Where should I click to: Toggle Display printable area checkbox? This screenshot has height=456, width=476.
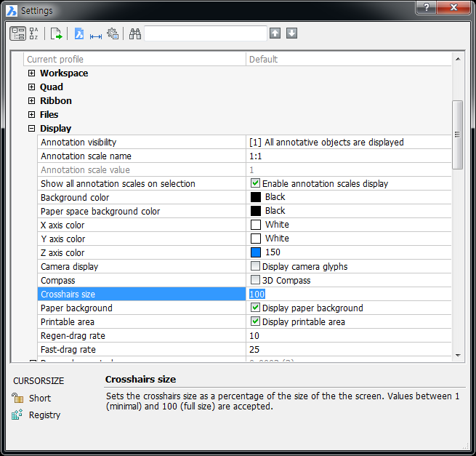(255, 321)
